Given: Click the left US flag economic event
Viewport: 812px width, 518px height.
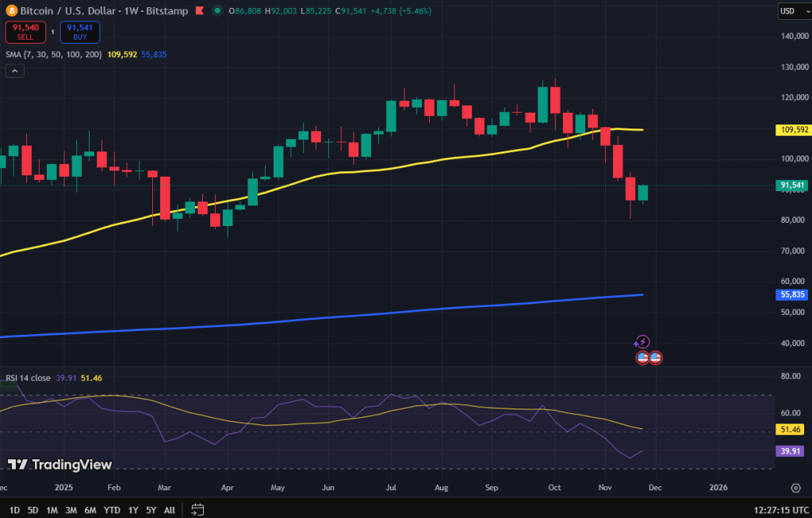Looking at the screenshot, I should 642,358.
